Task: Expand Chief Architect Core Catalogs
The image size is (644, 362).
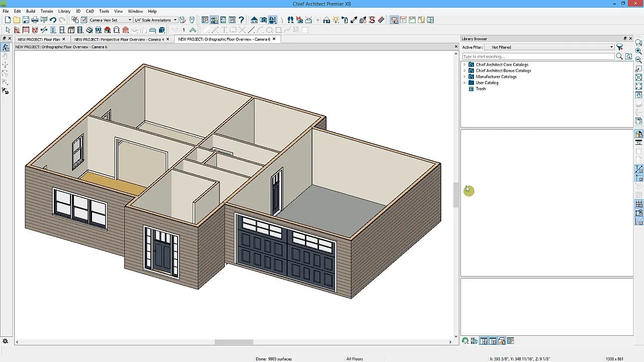Action: (x=464, y=64)
